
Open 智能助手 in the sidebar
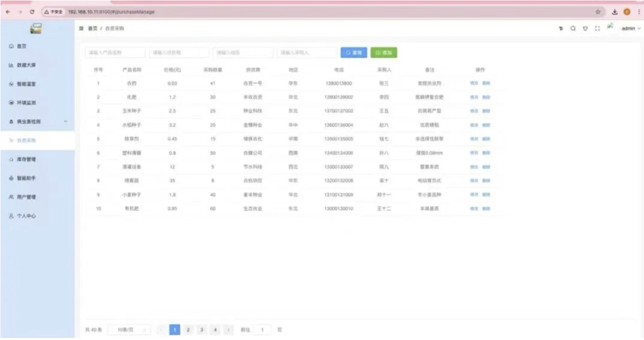pyautogui.click(x=38, y=178)
